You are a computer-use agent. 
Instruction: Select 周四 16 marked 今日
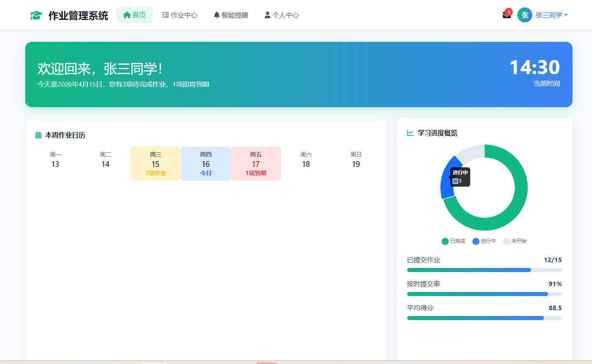click(206, 163)
